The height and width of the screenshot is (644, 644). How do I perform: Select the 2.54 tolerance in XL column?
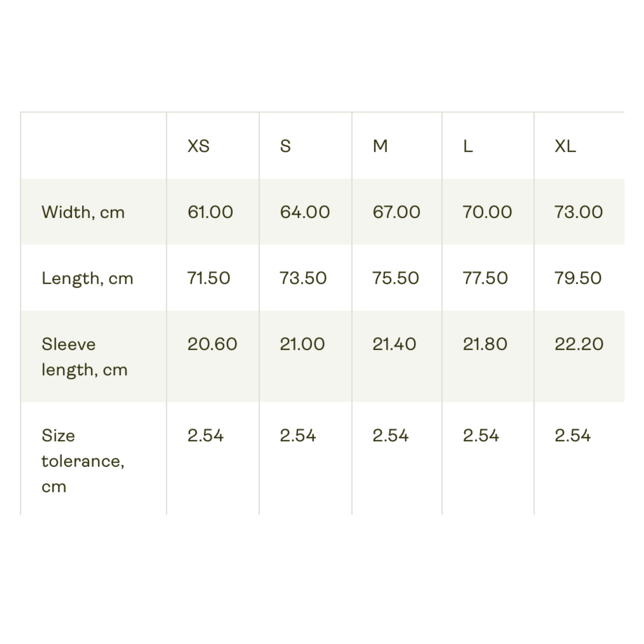573,436
